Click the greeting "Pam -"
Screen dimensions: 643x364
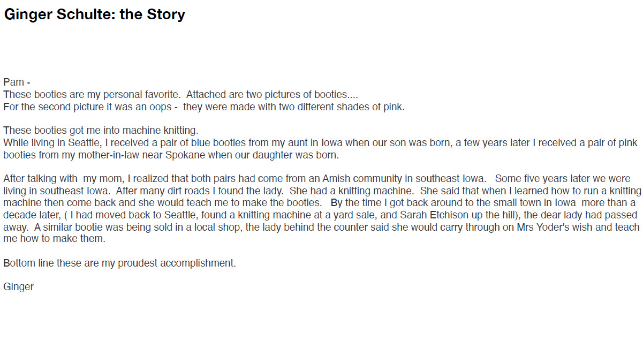[x=17, y=82]
